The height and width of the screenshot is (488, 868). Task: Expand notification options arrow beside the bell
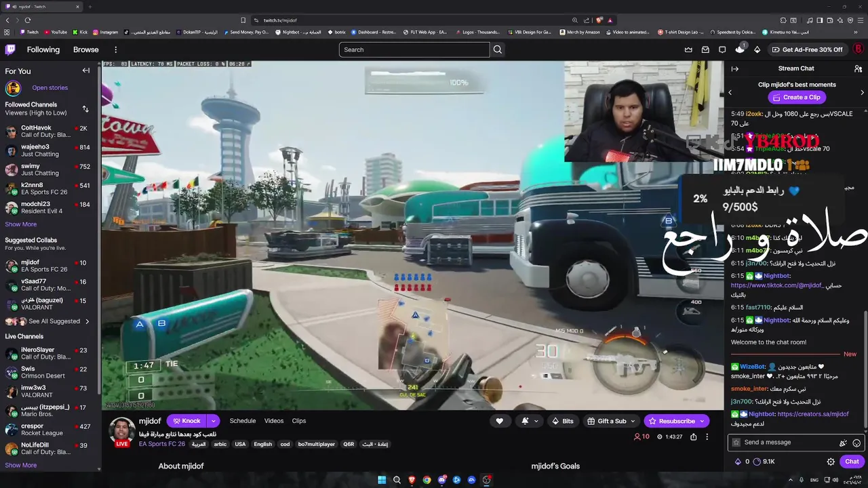536,421
